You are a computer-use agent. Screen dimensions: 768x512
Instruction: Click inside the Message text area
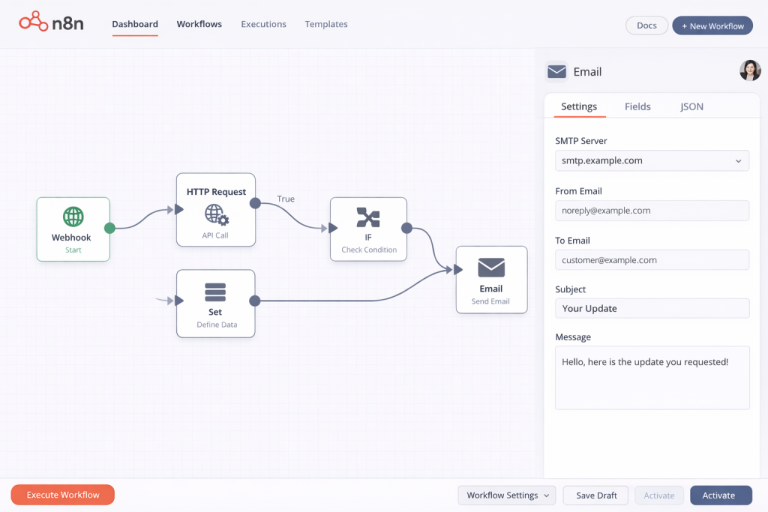(x=651, y=378)
